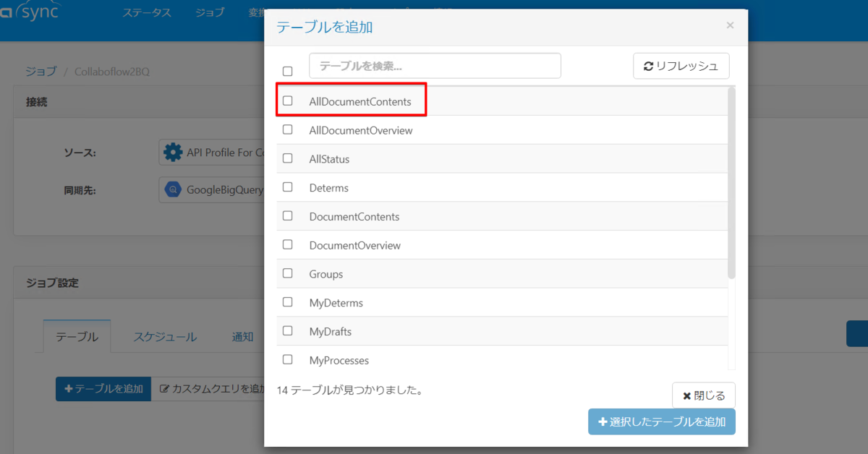Switch to the スケジュール tab

[165, 336]
